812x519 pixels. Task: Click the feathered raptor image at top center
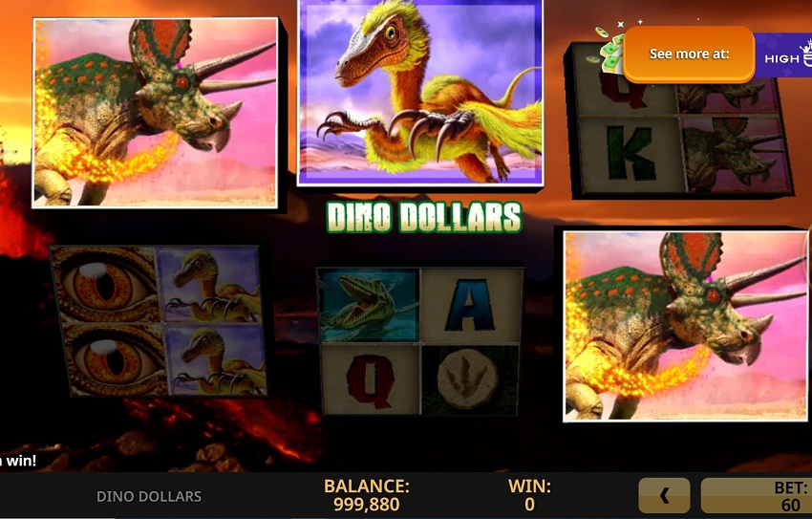pyautogui.click(x=420, y=92)
